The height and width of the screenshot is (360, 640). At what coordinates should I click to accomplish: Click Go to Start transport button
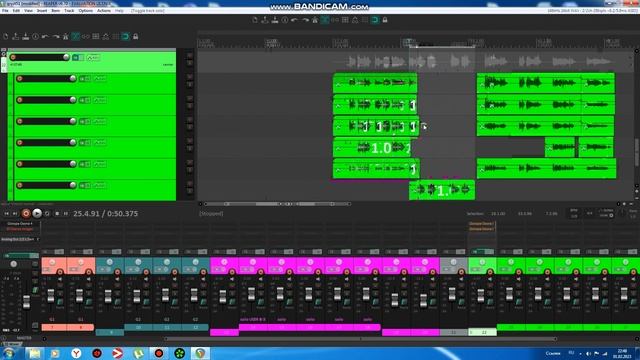click(x=7, y=213)
